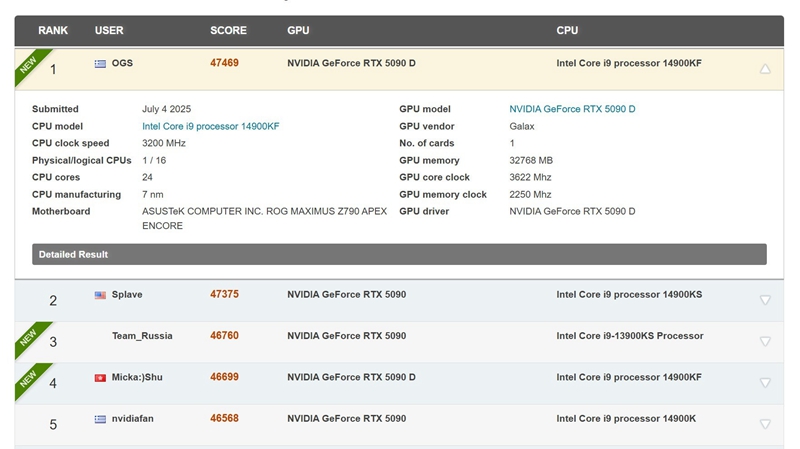
Task: Click the US flag beside Splave
Action: click(100, 295)
